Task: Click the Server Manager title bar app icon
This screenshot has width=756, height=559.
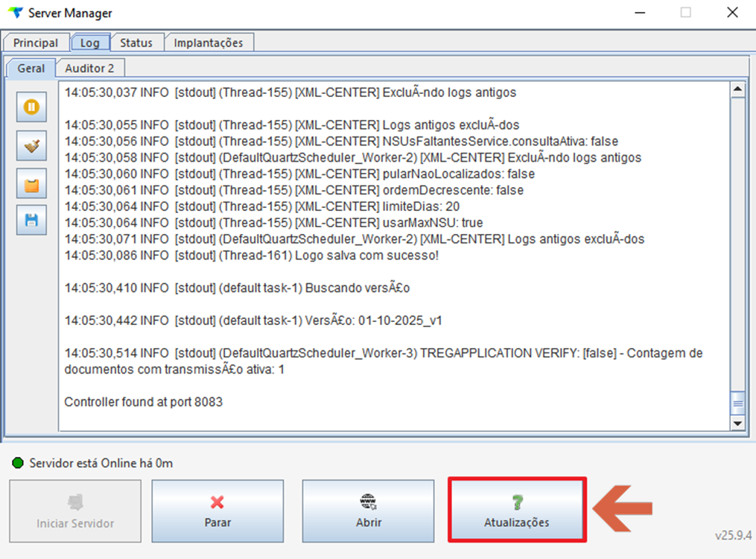Action: [x=16, y=13]
